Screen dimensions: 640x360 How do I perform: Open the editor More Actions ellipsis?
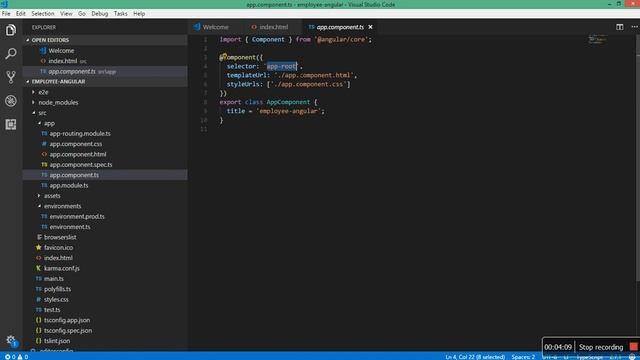click(634, 27)
